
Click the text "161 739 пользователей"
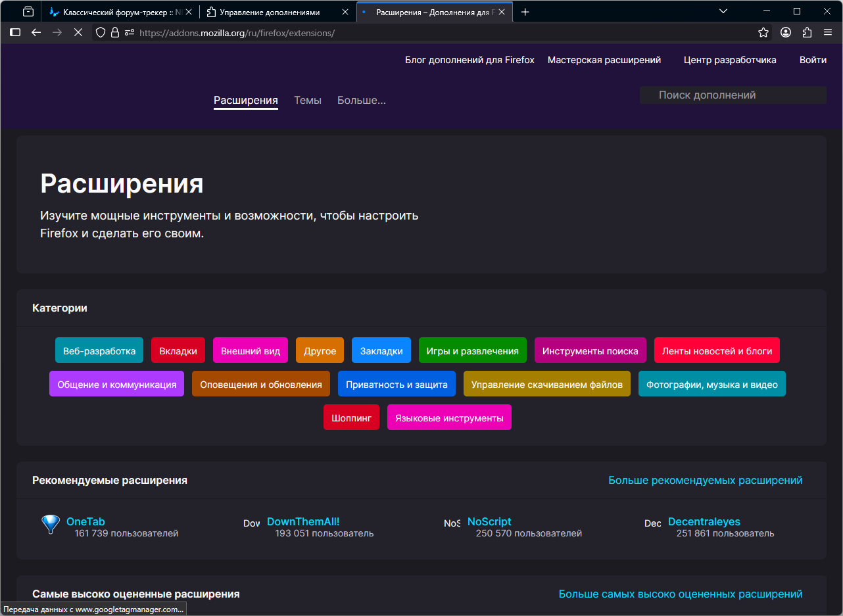(127, 533)
